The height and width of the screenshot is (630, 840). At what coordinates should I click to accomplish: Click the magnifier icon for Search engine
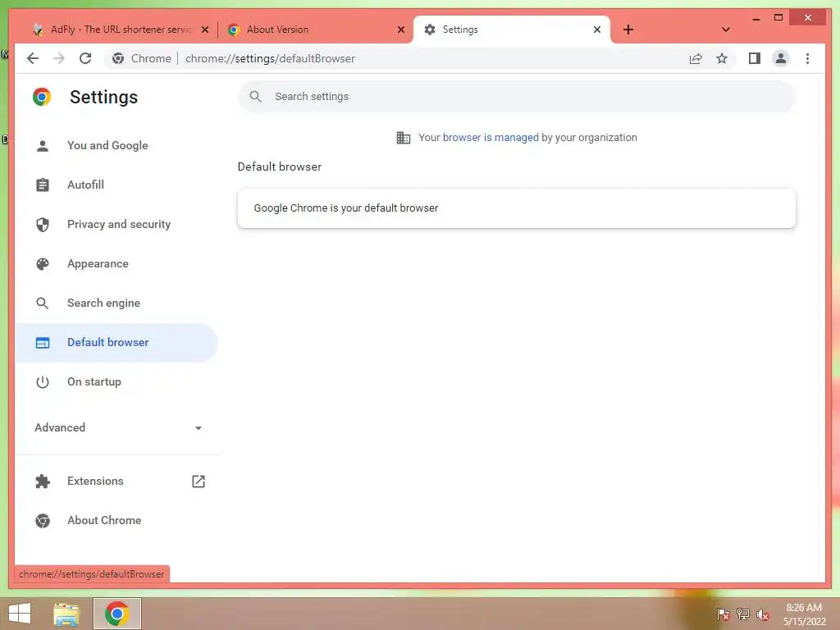[x=43, y=304]
